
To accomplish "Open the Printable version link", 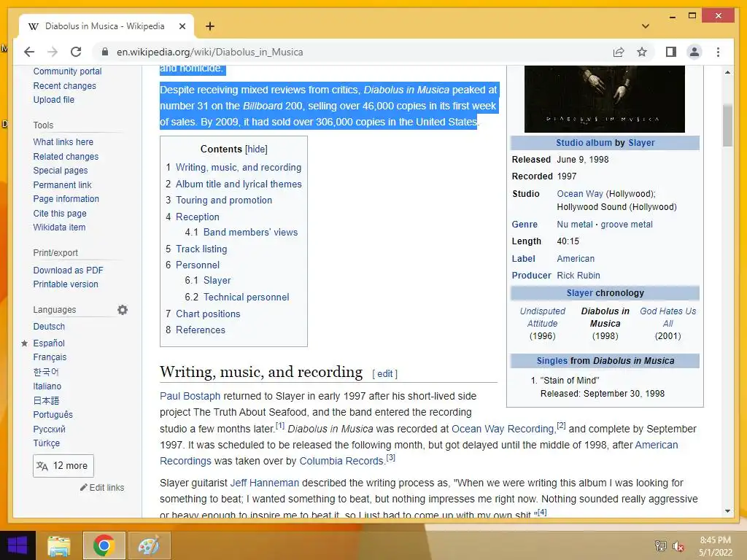I will (66, 284).
